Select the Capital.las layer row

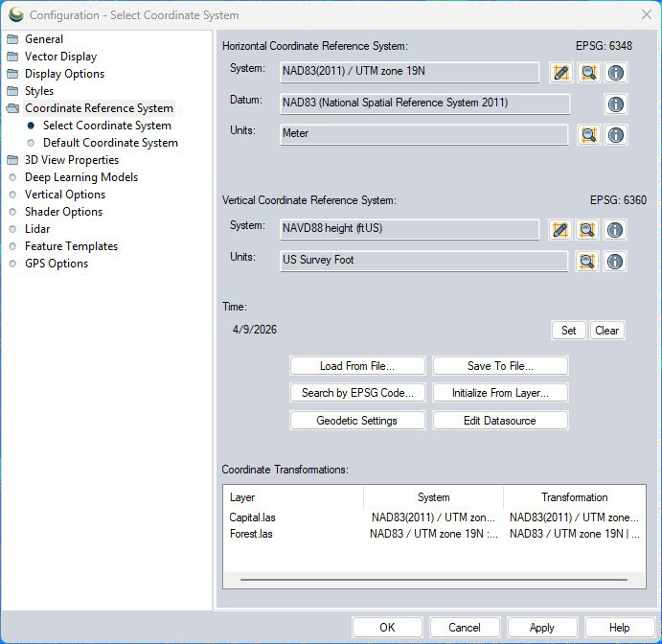[x=253, y=517]
